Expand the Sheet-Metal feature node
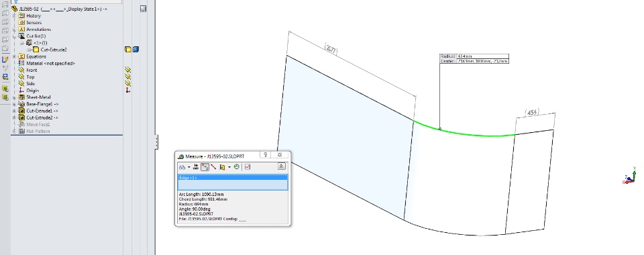Image resolution: width=644 pixels, height=255 pixels. click(14, 97)
